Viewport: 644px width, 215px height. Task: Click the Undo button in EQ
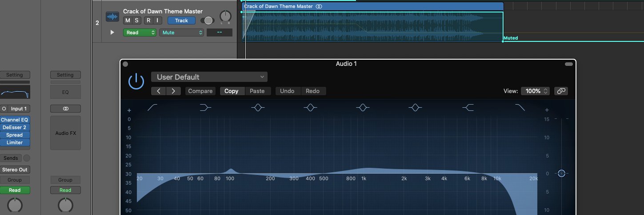coord(287,91)
